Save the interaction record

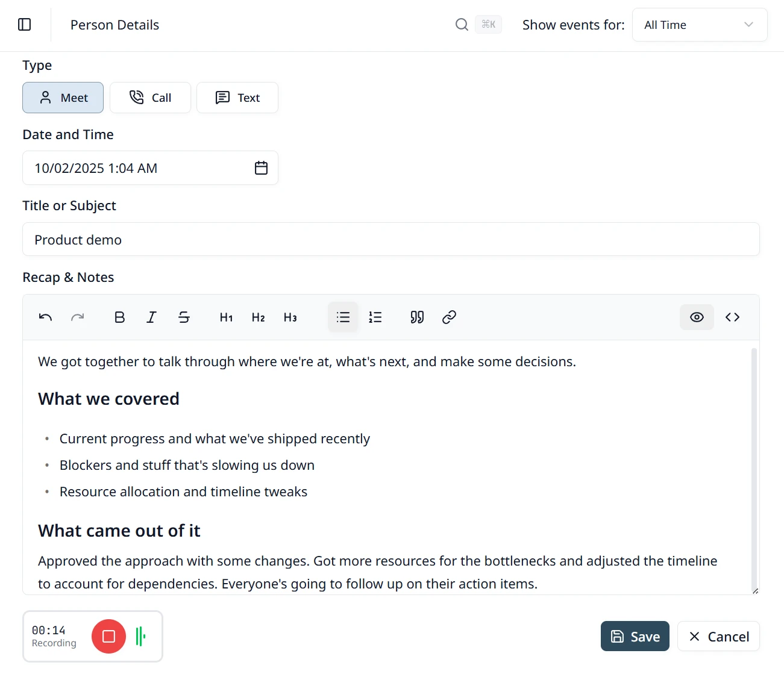point(635,637)
